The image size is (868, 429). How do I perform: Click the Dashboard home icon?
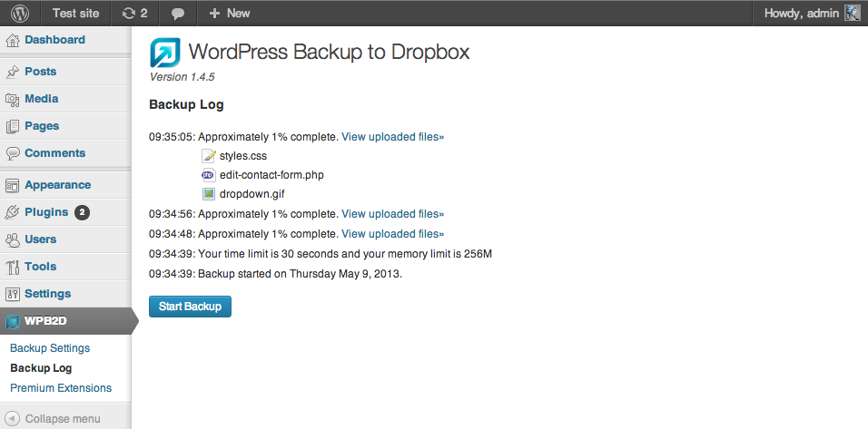pyautogui.click(x=13, y=40)
